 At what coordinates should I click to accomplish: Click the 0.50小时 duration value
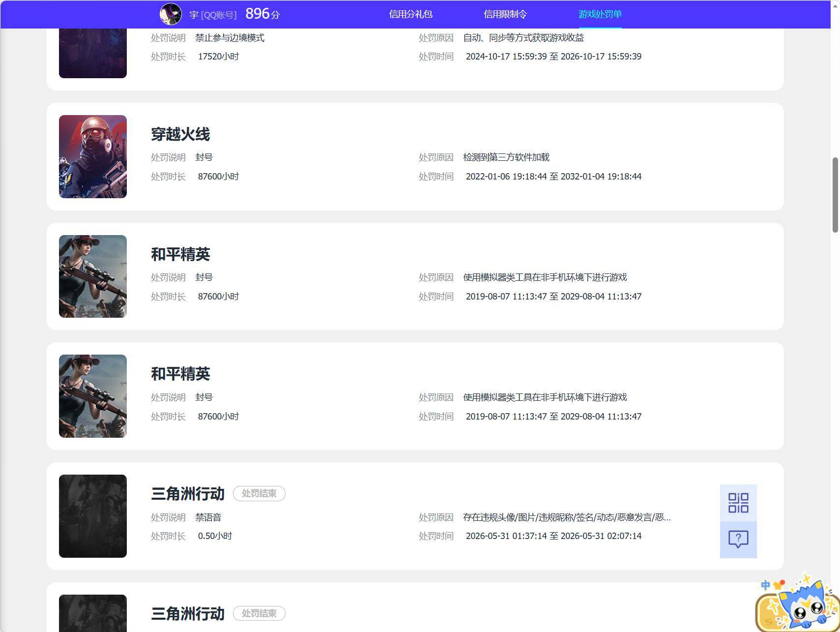pyautogui.click(x=215, y=536)
